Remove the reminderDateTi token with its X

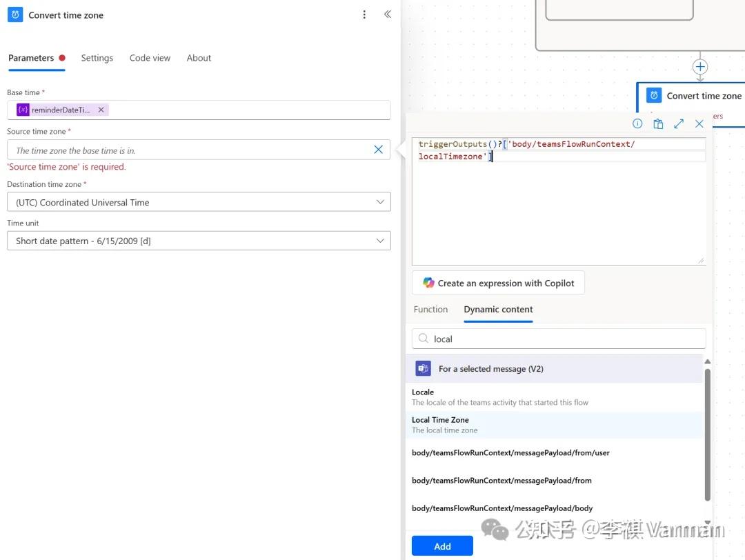coord(101,110)
